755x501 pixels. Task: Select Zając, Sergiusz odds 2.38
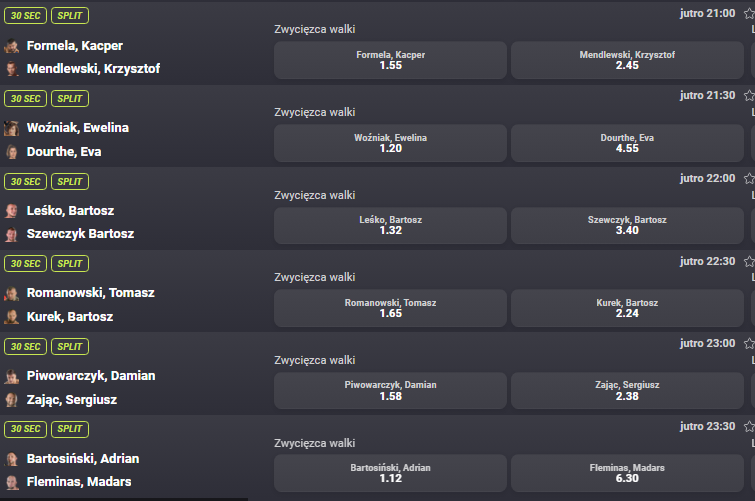pyautogui.click(x=627, y=390)
